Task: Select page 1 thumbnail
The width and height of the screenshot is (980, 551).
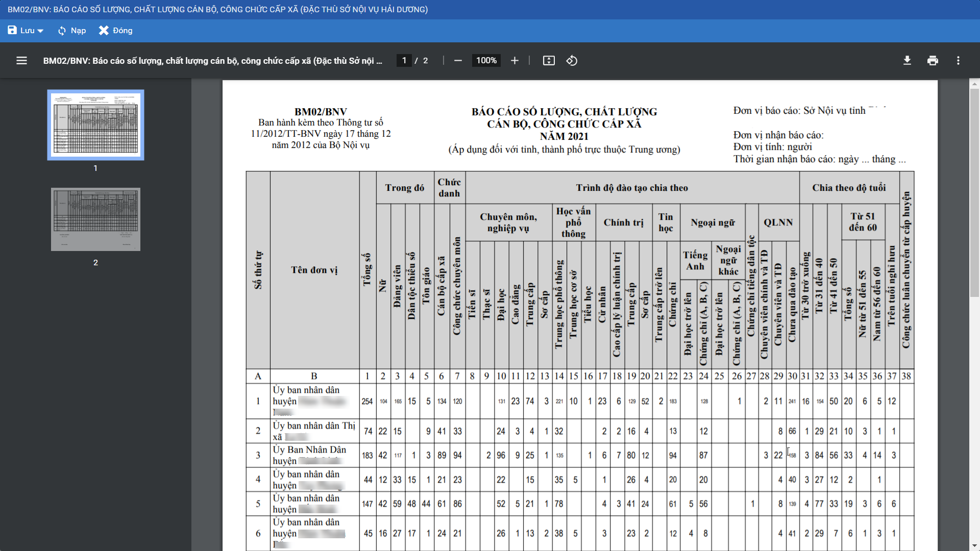Action: [x=95, y=125]
